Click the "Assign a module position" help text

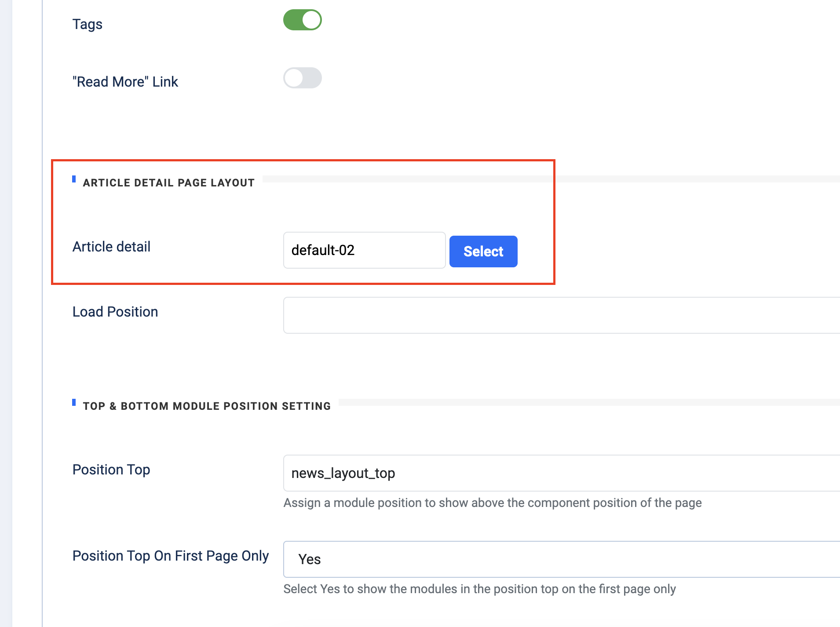tap(493, 503)
